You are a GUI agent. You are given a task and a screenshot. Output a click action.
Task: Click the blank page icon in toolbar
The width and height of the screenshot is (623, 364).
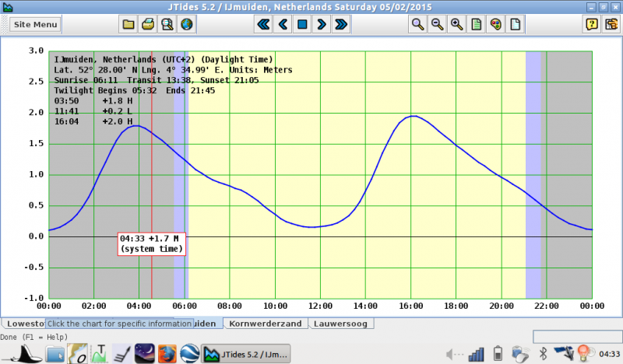(x=514, y=24)
